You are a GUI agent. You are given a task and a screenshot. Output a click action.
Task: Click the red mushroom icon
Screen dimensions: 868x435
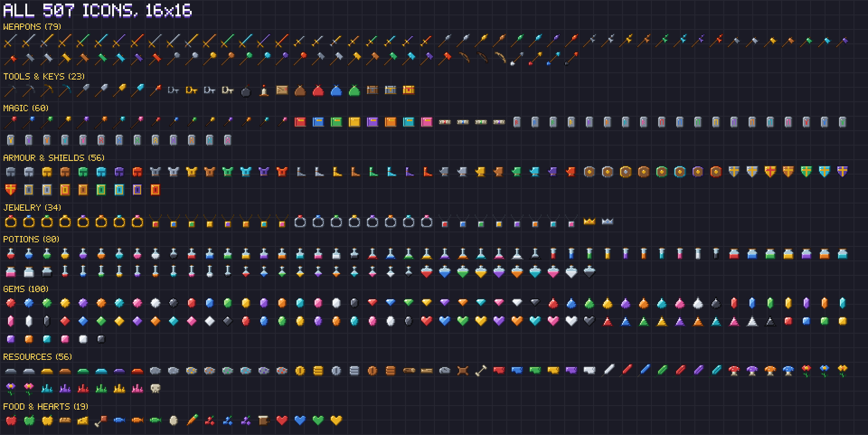[x=734, y=371]
